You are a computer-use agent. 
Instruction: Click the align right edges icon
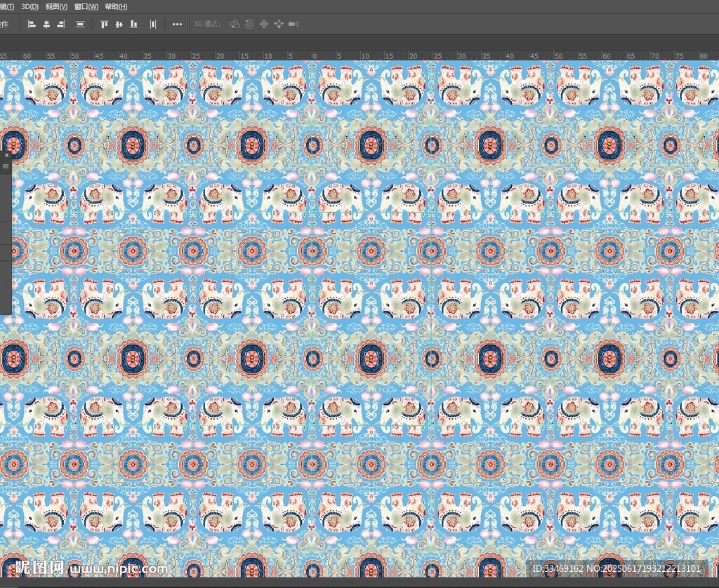(x=61, y=24)
